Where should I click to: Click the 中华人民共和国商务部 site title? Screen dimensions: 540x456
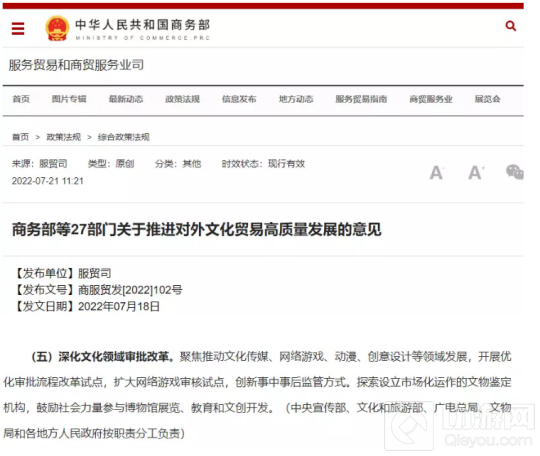[x=143, y=25]
